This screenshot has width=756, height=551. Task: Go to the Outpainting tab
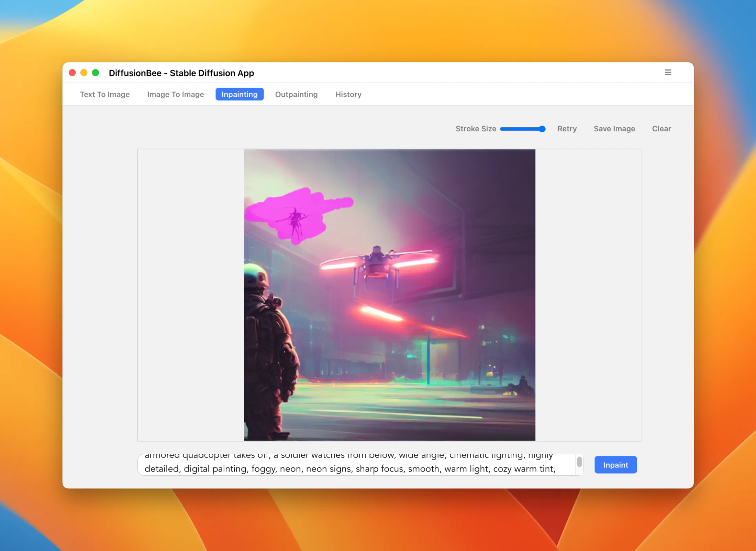point(296,94)
